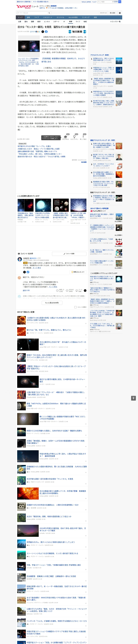Share article on X below headline

pyautogui.click(x=43, y=32)
